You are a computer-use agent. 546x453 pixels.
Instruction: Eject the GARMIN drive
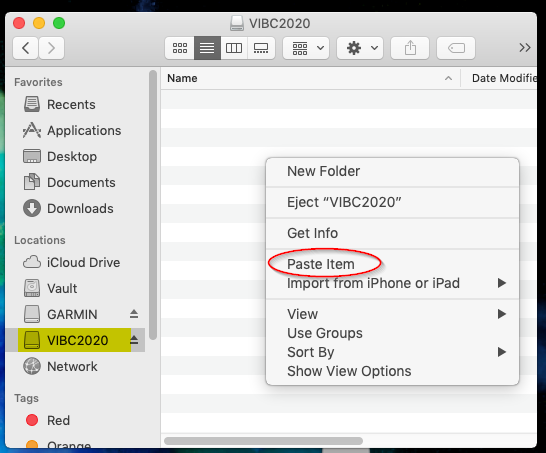(134, 314)
